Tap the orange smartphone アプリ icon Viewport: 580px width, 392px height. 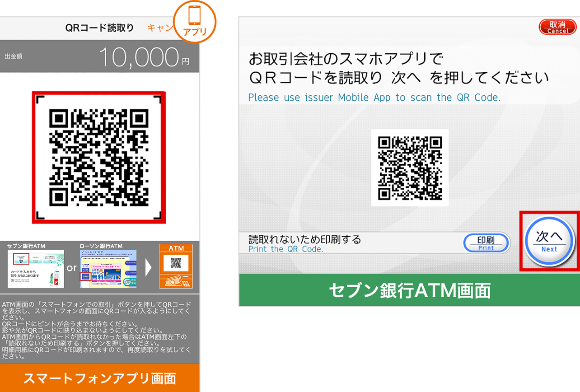point(195,22)
